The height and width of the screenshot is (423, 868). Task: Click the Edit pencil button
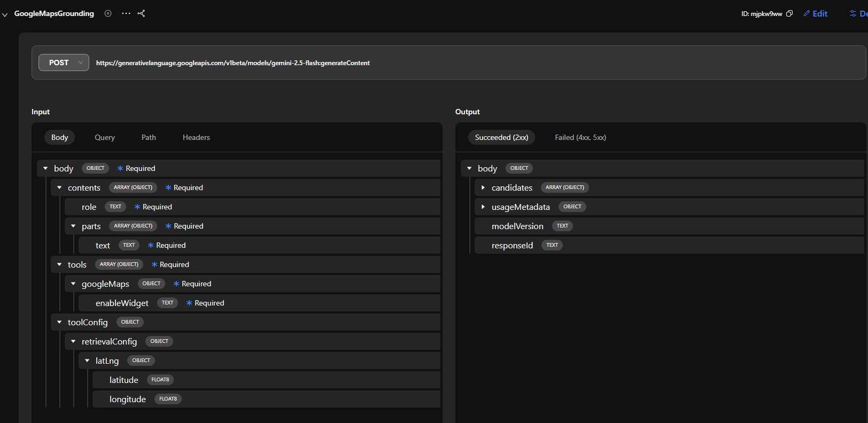815,13
